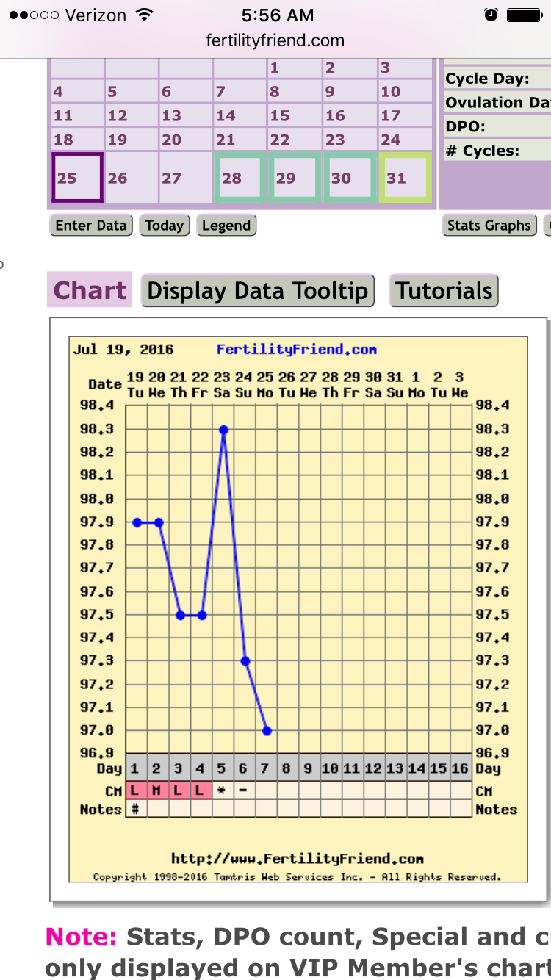Open the calendar Legend
The image size is (551, 980).
(226, 226)
